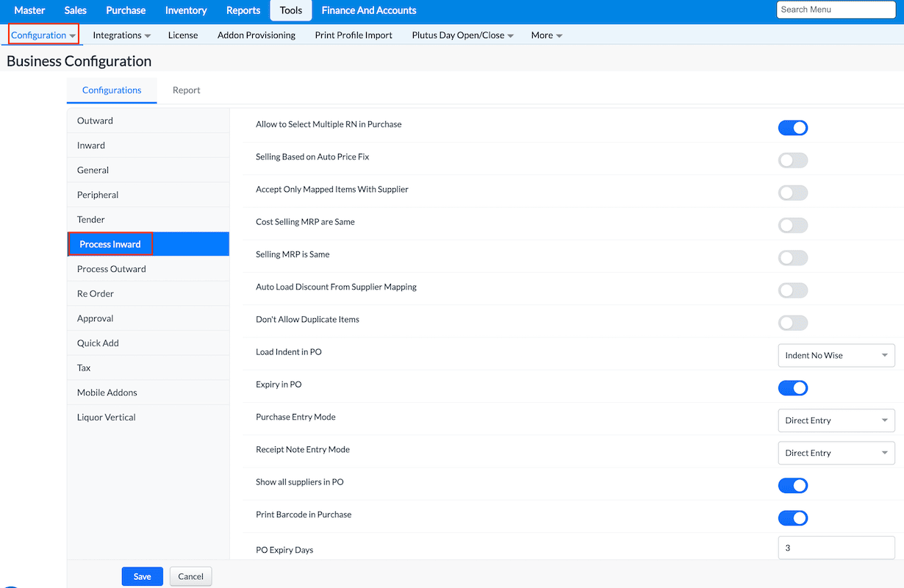Image resolution: width=904 pixels, height=588 pixels.
Task: Toggle Print Barcode in Purchase off
Action: coord(793,517)
